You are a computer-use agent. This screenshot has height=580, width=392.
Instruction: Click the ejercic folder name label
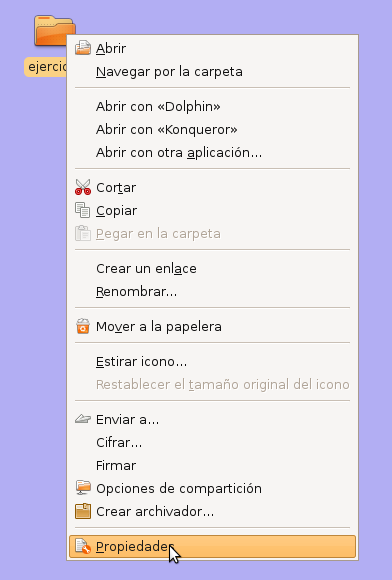(x=45, y=67)
